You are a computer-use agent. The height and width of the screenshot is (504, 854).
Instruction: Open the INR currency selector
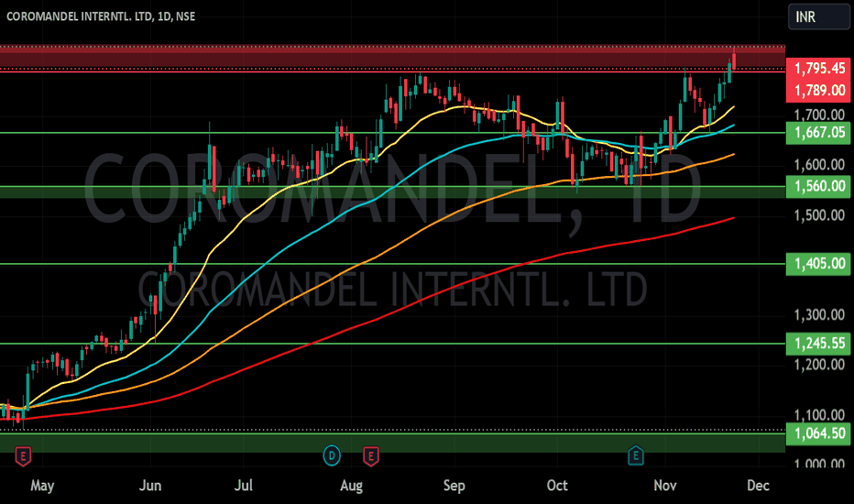(818, 16)
